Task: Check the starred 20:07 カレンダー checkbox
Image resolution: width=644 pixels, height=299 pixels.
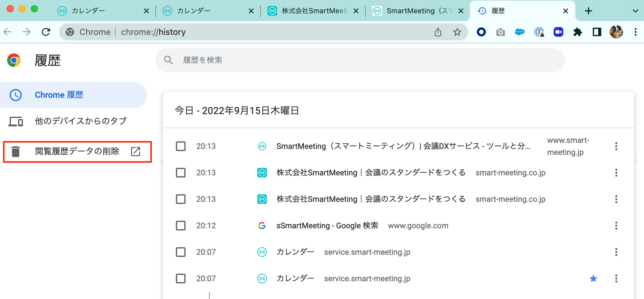Action: click(x=181, y=278)
